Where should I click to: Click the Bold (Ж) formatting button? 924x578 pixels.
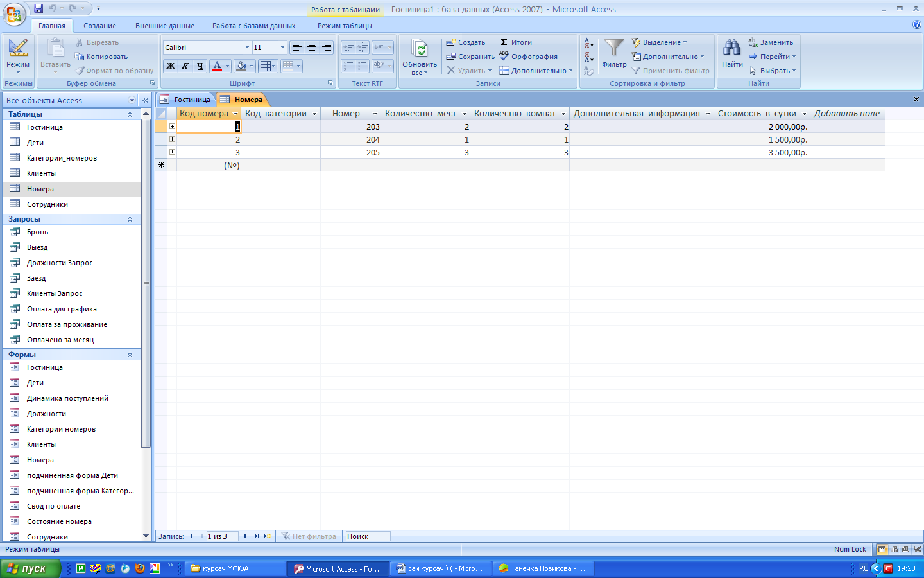[x=170, y=66]
